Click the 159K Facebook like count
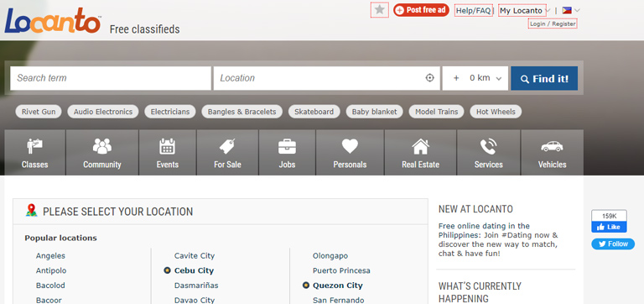 click(x=609, y=216)
